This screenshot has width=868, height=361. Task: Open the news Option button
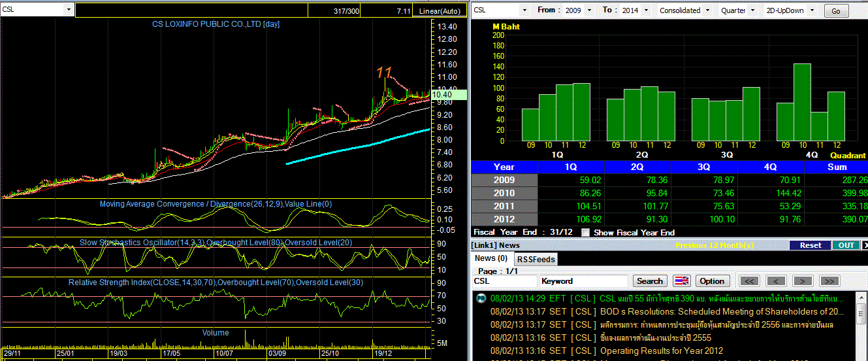pos(712,281)
